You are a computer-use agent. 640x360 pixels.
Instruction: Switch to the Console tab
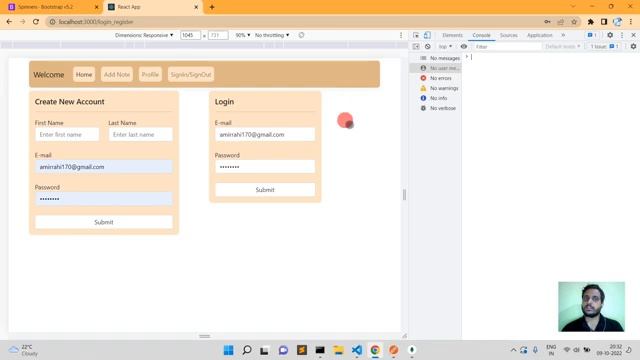(481, 35)
